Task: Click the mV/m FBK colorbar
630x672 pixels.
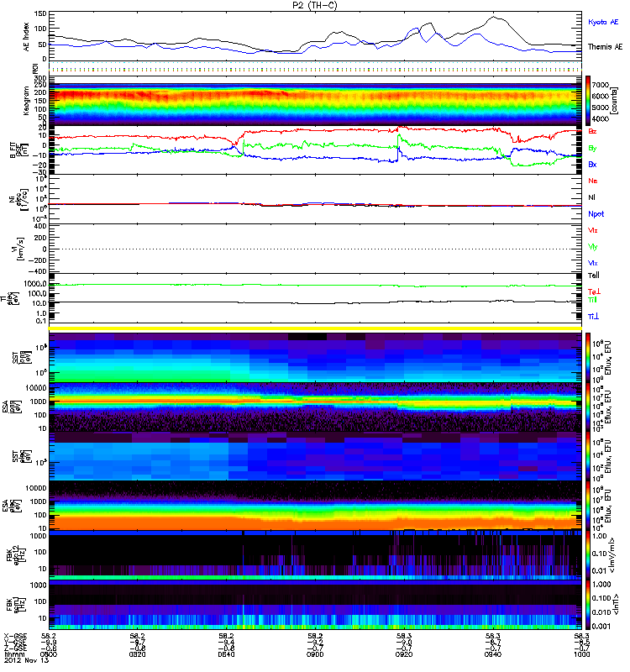Action: [588, 555]
